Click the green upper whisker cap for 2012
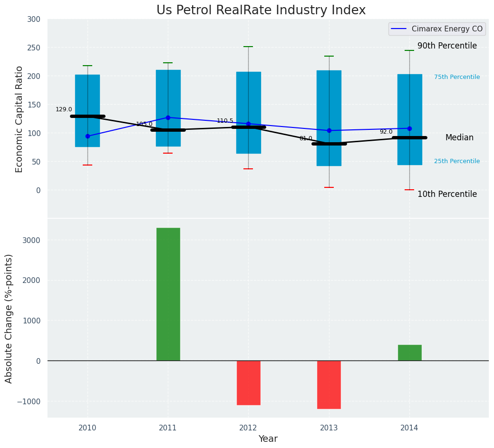Viewport: 494px width, 448px height. pos(248,47)
